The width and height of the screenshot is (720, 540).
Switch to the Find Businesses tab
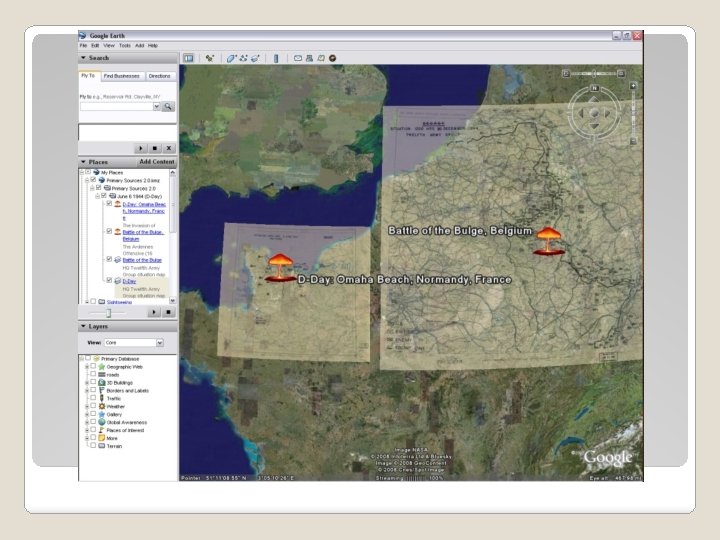point(121,76)
